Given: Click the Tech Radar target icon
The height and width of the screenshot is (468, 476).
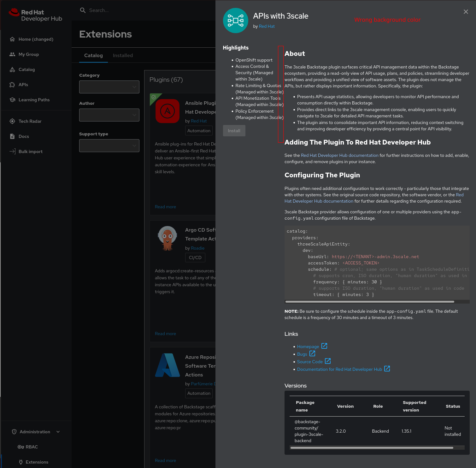Looking at the screenshot, I should point(12,121).
